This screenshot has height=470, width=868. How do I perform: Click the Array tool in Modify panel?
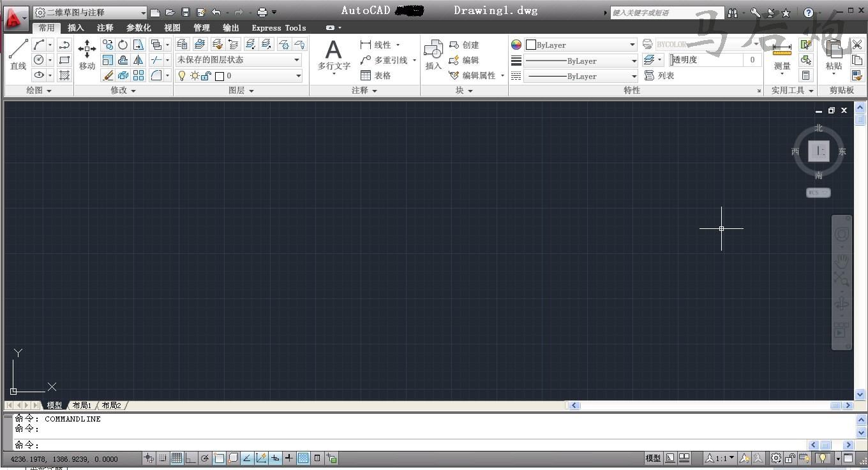[138, 75]
